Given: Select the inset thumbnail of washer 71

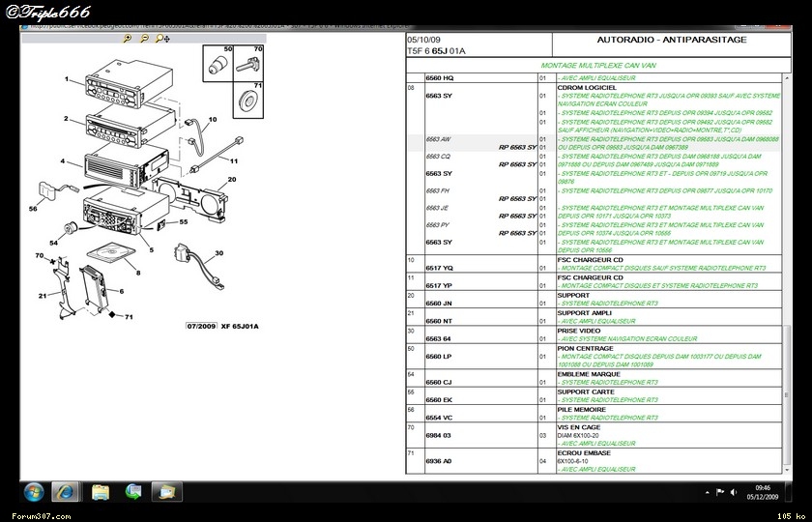Looking at the screenshot, I should pos(248,100).
